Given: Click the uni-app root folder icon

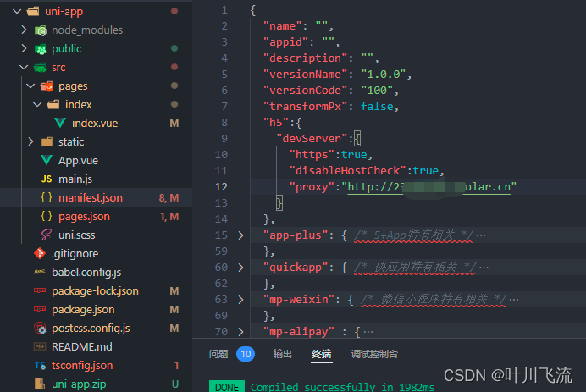Looking at the screenshot, I should click(x=33, y=12).
